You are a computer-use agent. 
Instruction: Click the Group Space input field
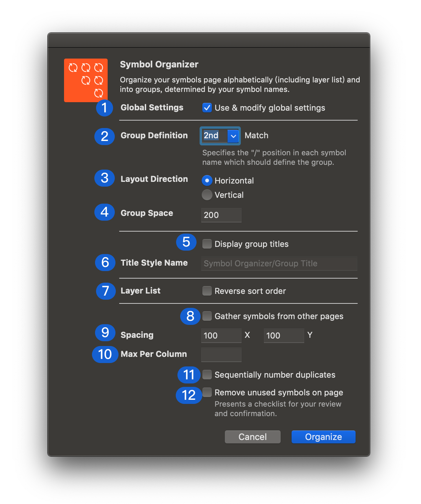coord(221,215)
